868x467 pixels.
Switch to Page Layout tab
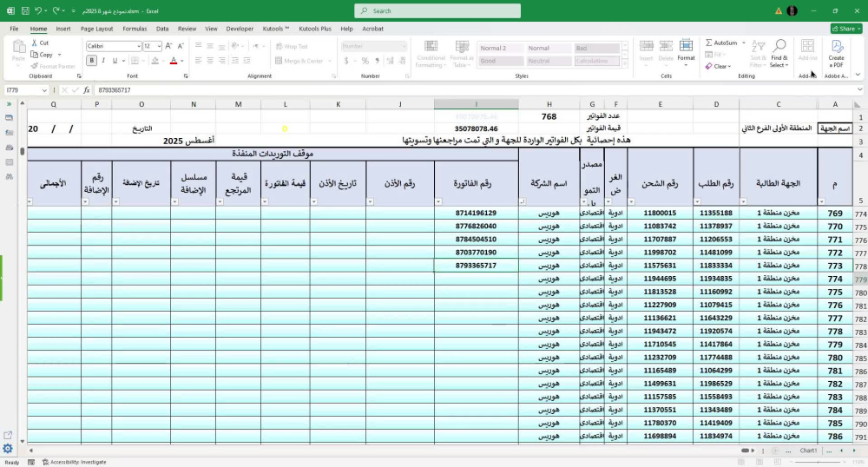(x=97, y=29)
